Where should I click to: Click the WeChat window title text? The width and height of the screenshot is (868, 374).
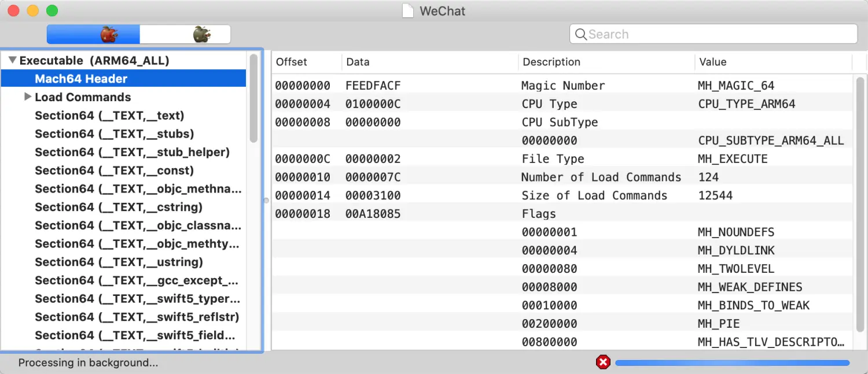click(443, 11)
